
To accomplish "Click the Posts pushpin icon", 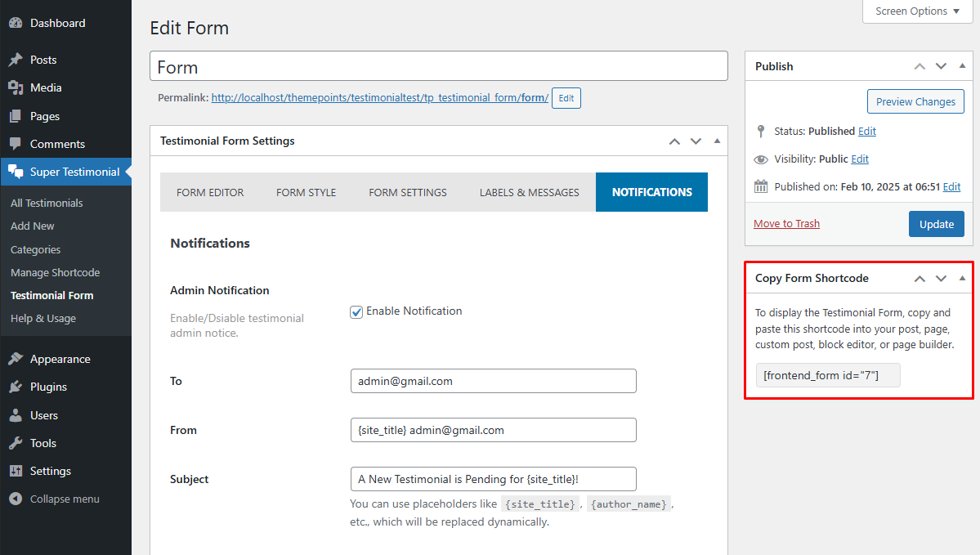I will pos(16,60).
